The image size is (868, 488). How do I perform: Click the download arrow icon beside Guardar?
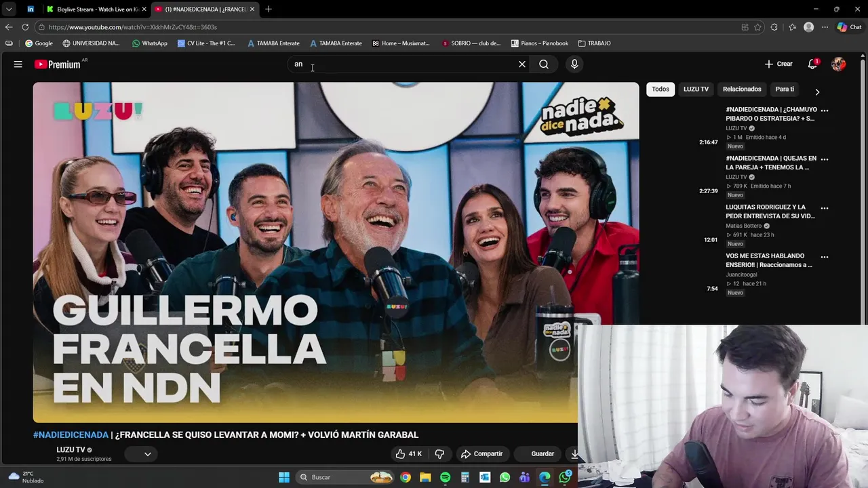(574, 453)
